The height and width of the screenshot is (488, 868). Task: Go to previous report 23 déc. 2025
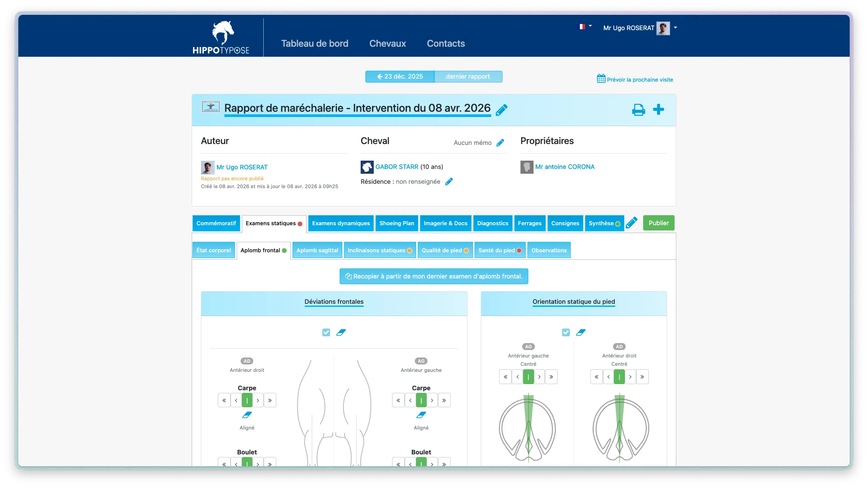(400, 76)
